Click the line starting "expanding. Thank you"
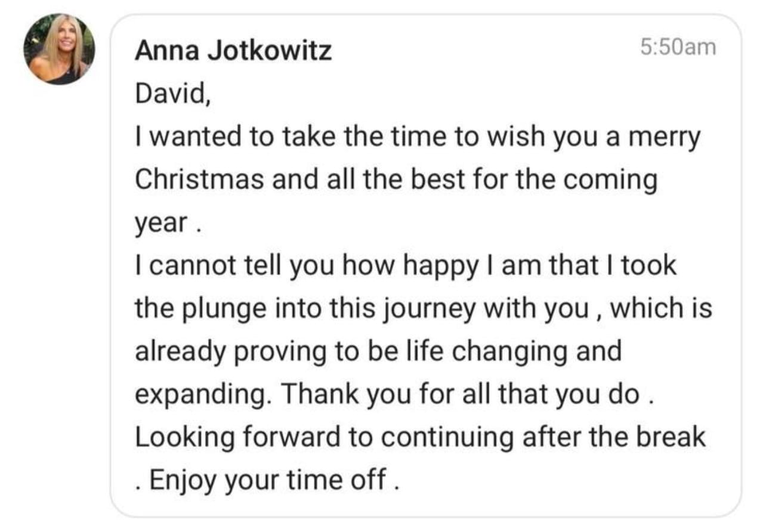The width and height of the screenshot is (766, 532). [x=395, y=394]
